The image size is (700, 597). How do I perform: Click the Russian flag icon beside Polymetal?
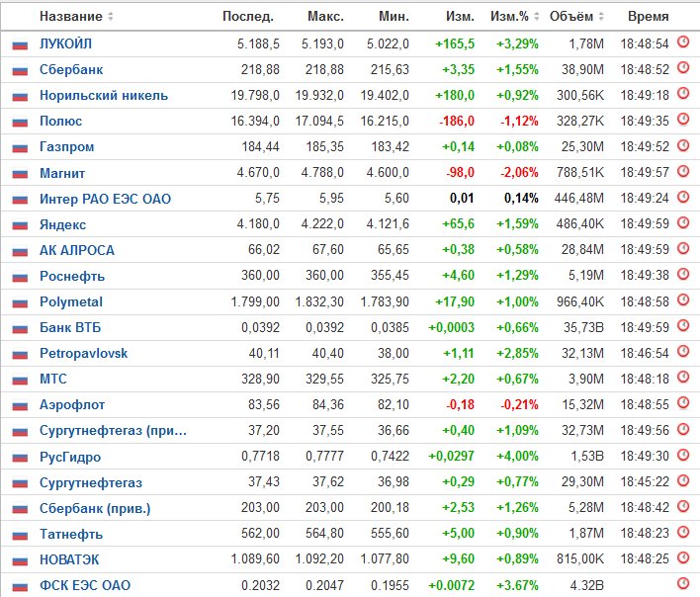tap(20, 302)
